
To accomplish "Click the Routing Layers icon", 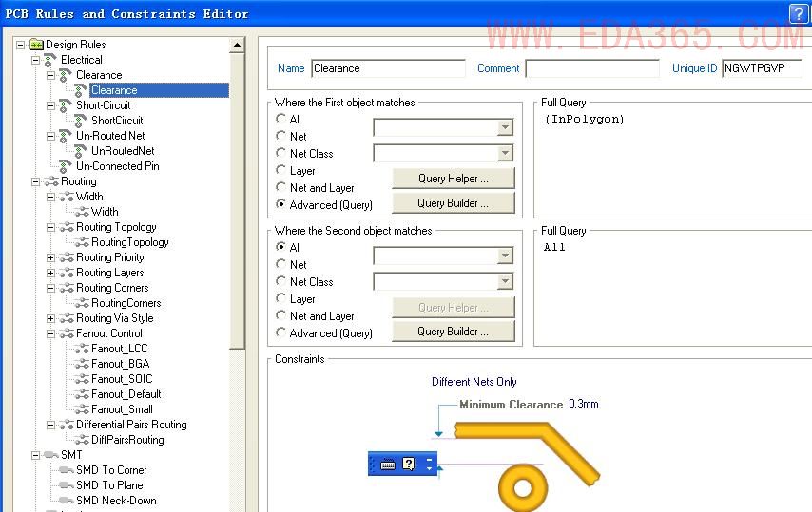I will coord(67,273).
